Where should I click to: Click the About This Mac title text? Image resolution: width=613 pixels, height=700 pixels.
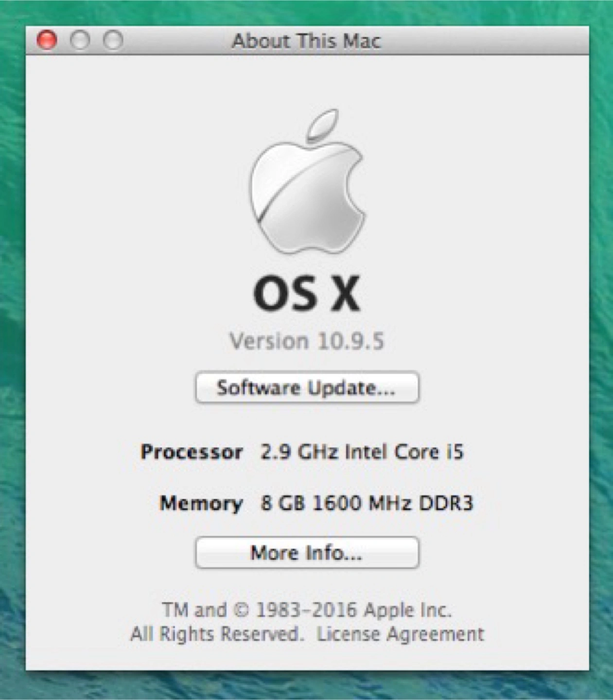[306, 41]
